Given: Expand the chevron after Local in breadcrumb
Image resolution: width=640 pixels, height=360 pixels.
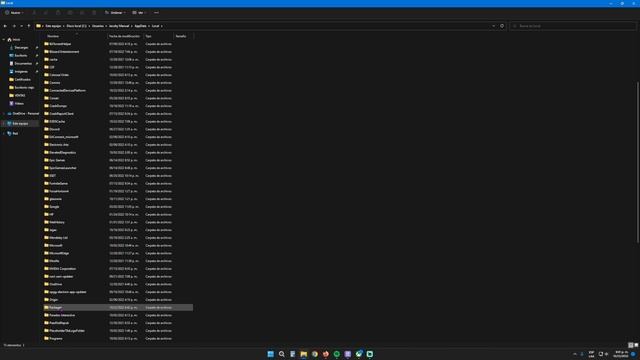Looking at the screenshot, I should pos(162,26).
